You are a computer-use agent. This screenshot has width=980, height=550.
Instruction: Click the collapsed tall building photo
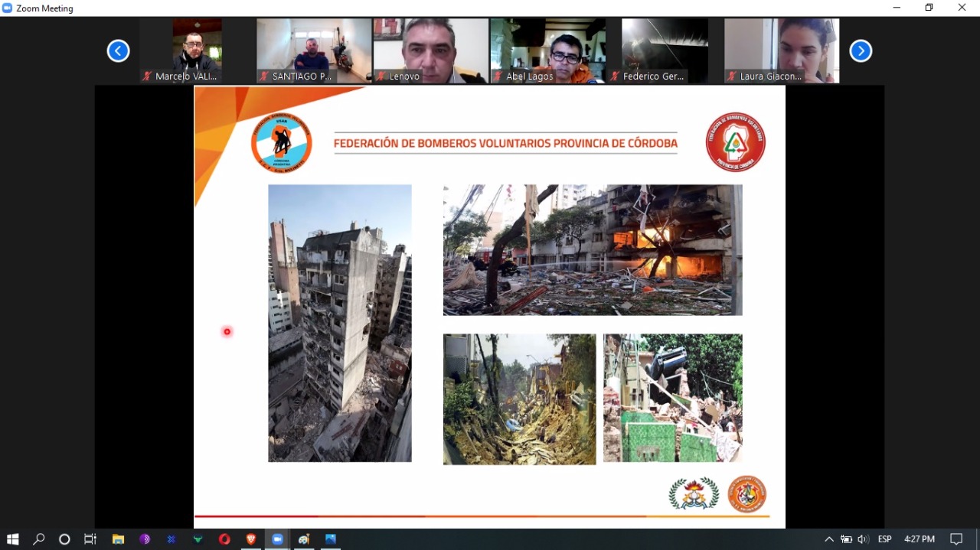click(x=340, y=323)
